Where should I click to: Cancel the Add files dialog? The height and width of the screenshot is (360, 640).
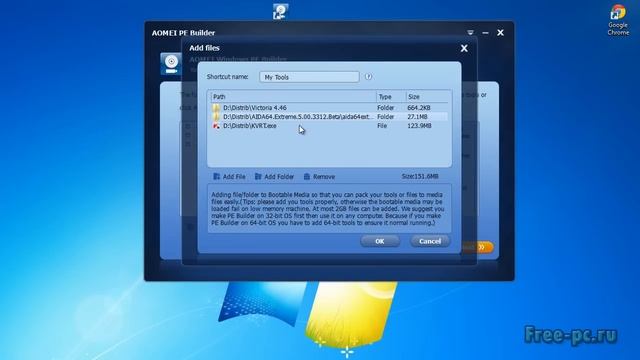tap(430, 241)
